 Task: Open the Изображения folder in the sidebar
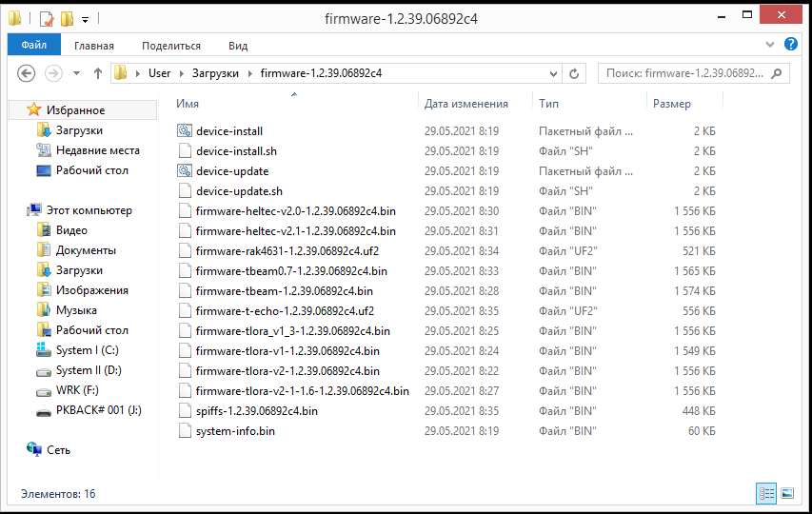pos(92,290)
